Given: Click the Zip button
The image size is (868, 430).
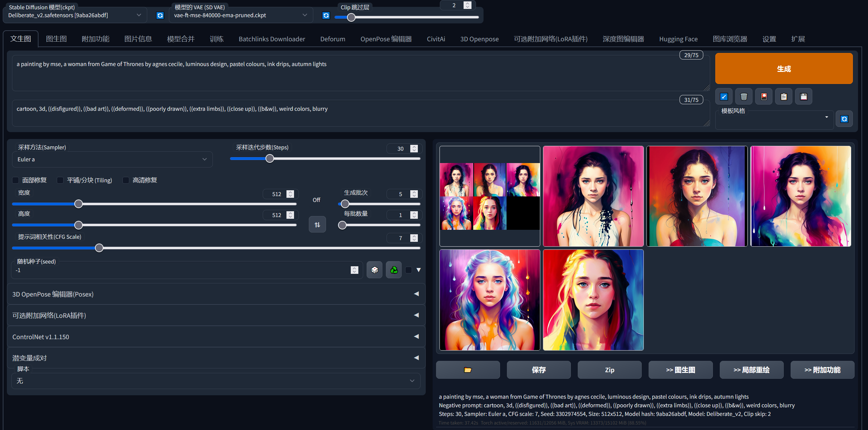Looking at the screenshot, I should click(x=609, y=370).
